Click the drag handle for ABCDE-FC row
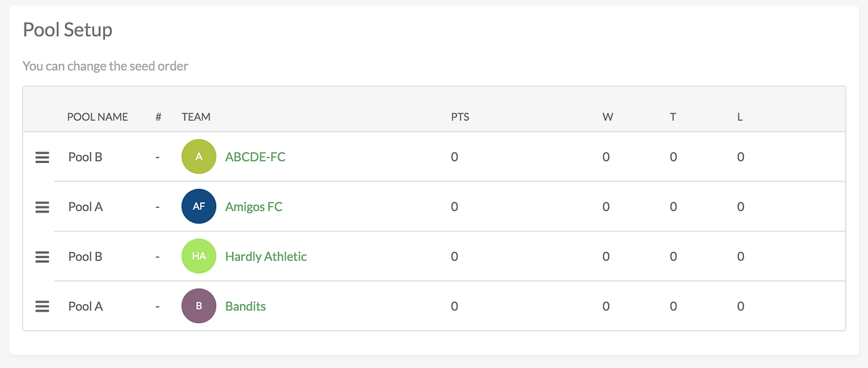The image size is (868, 368). coord(42,157)
